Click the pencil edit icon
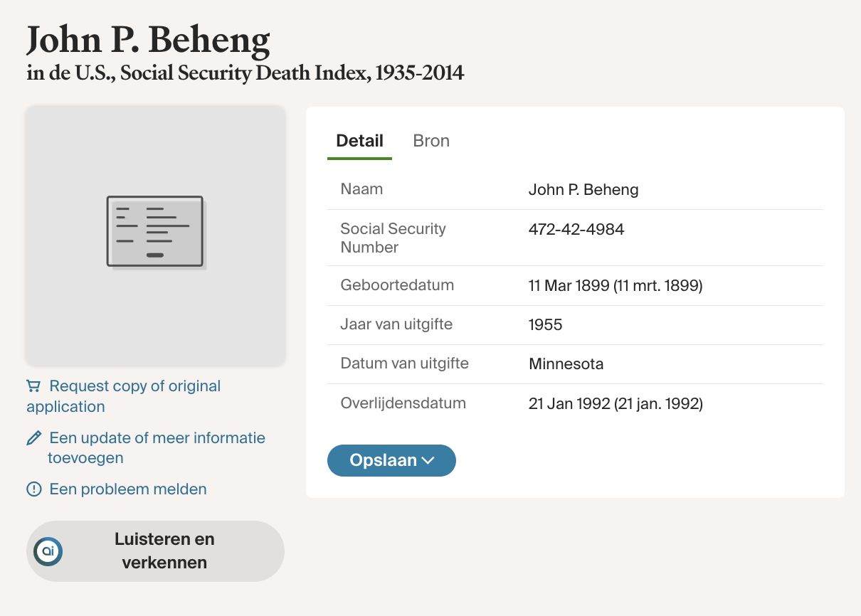 coord(33,438)
